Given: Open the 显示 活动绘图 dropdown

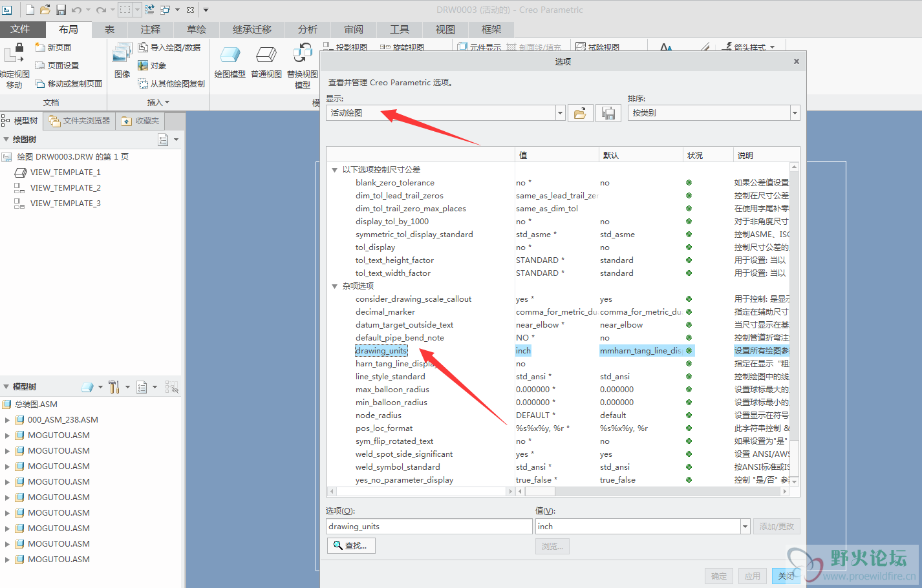Looking at the screenshot, I should (x=560, y=113).
